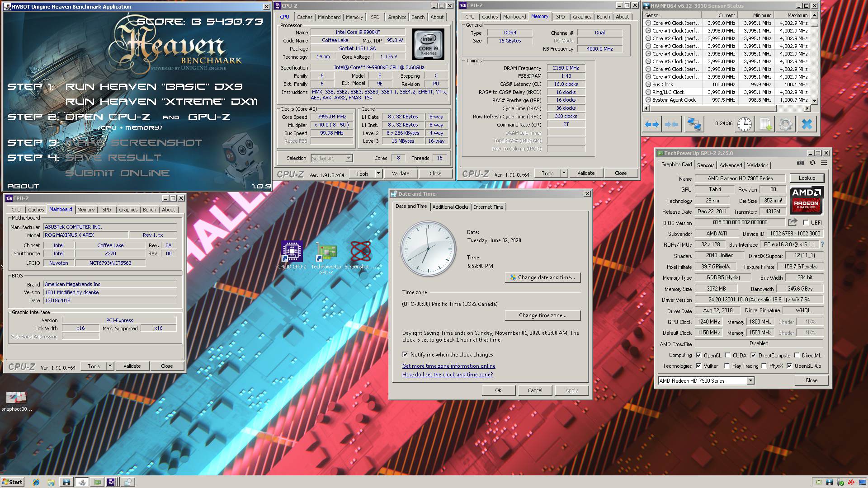868x488 pixels.
Task: Uncheck Notify me when clock changes
Action: pos(405,355)
